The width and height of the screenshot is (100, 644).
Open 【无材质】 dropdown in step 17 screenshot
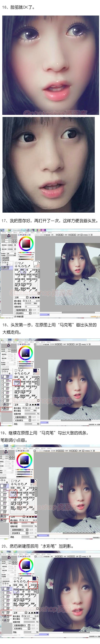(x=23, y=313)
